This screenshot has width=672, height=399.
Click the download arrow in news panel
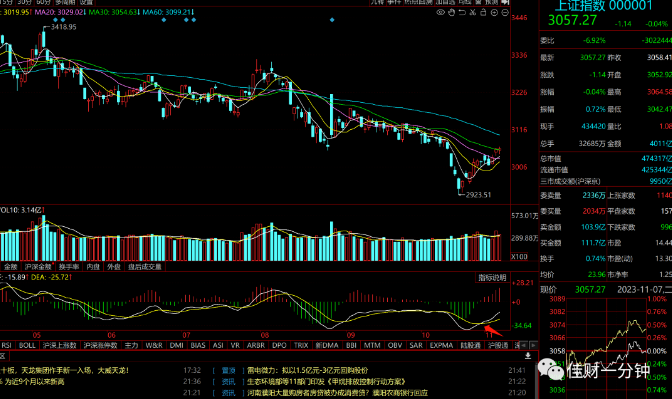point(528,356)
